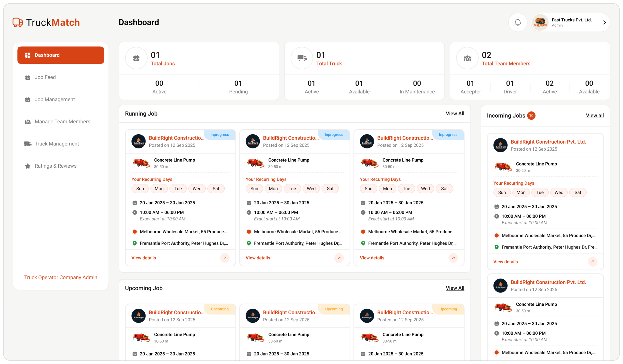
Task: Select Wed chip on second running job
Action: click(311, 189)
